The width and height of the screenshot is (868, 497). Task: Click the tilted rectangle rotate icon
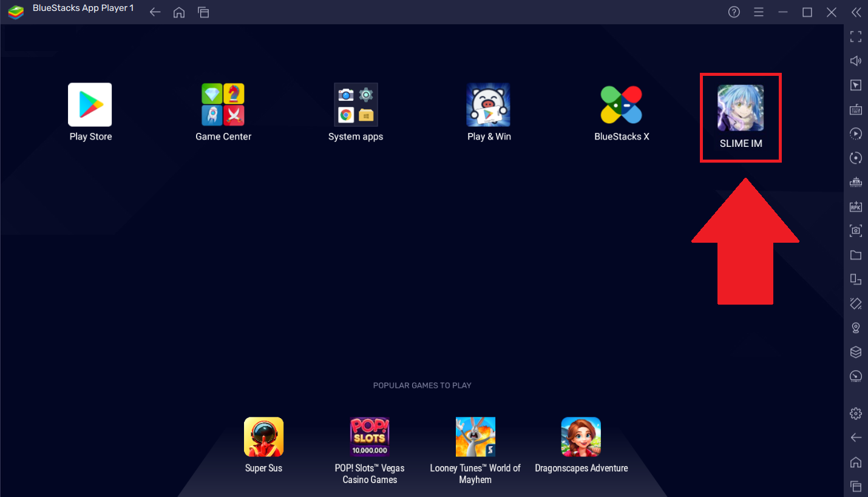[x=856, y=303]
